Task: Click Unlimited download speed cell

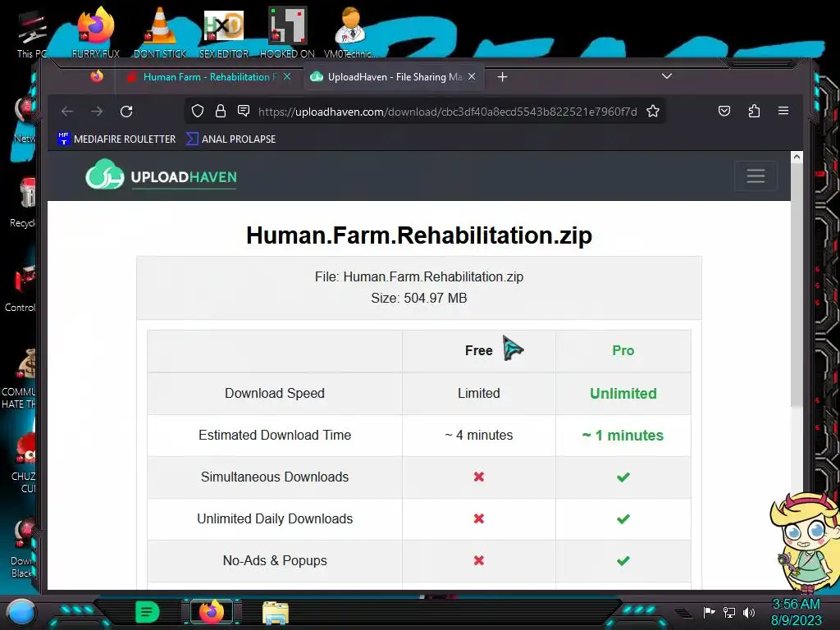Action: point(623,393)
